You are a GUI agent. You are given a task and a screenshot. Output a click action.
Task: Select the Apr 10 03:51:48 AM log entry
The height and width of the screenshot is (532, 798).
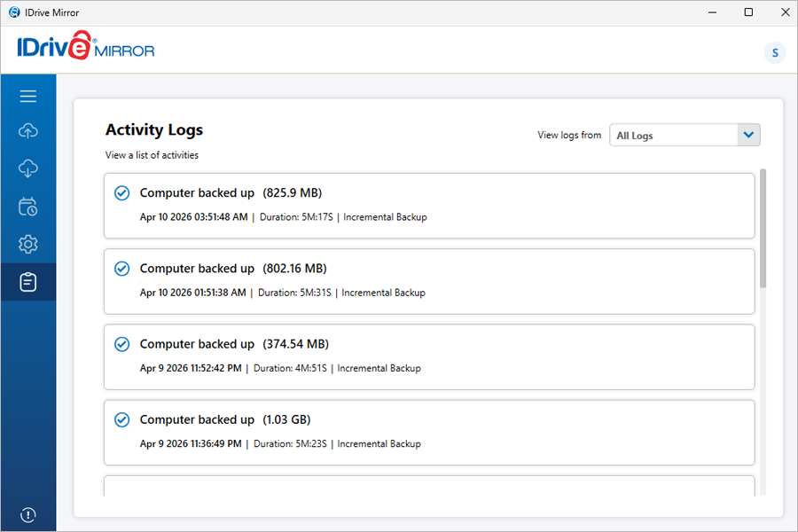[429, 206]
